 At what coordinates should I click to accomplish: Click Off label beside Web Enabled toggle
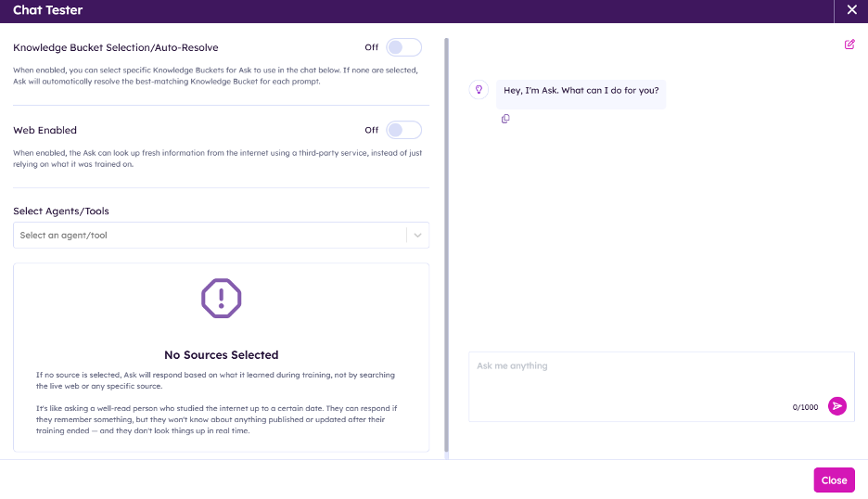point(372,130)
